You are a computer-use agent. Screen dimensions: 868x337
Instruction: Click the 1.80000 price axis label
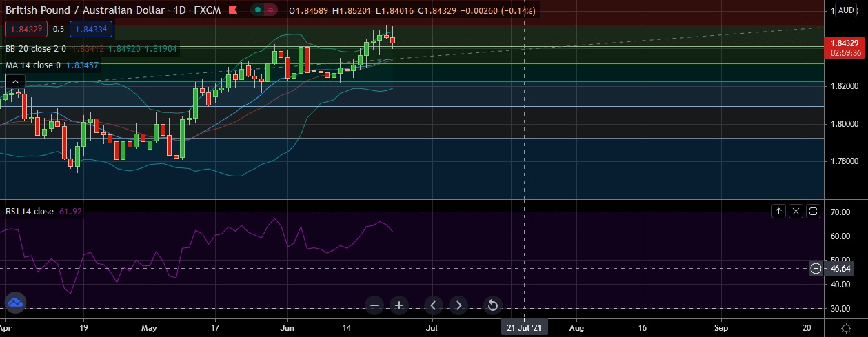[844, 124]
